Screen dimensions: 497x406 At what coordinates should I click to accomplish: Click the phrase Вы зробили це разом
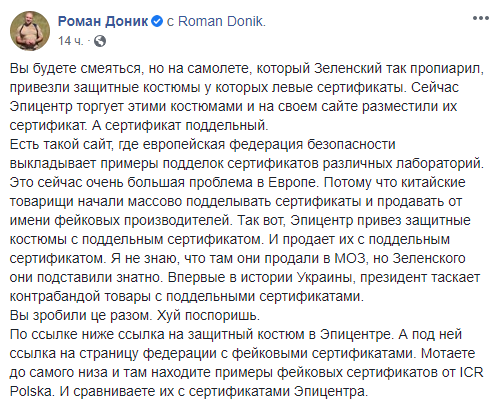pyautogui.click(x=81, y=316)
